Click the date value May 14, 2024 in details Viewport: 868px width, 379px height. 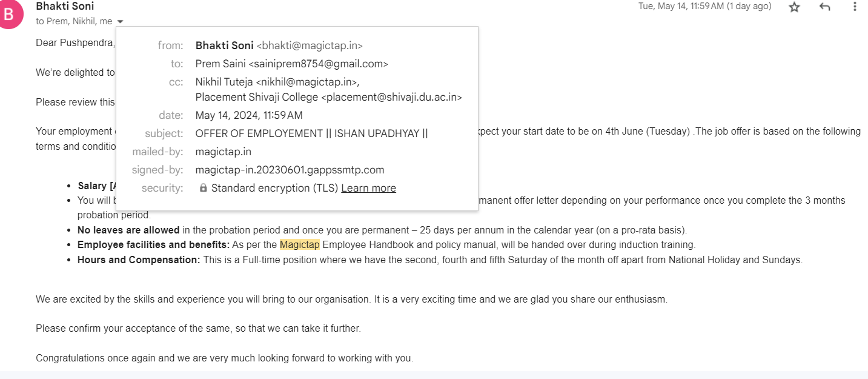click(x=249, y=115)
